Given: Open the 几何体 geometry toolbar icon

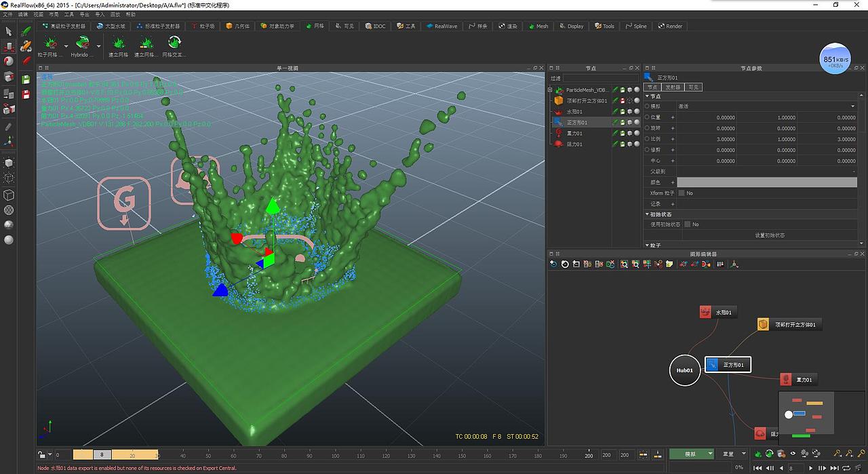Looking at the screenshot, I should point(236,26).
